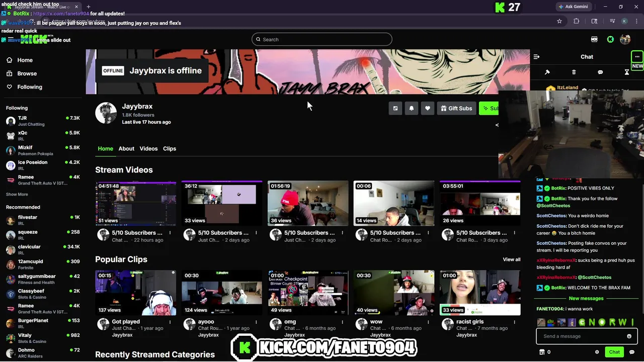The width and height of the screenshot is (644, 362).
Task: Open chat options three-dots menu
Action: click(637, 57)
